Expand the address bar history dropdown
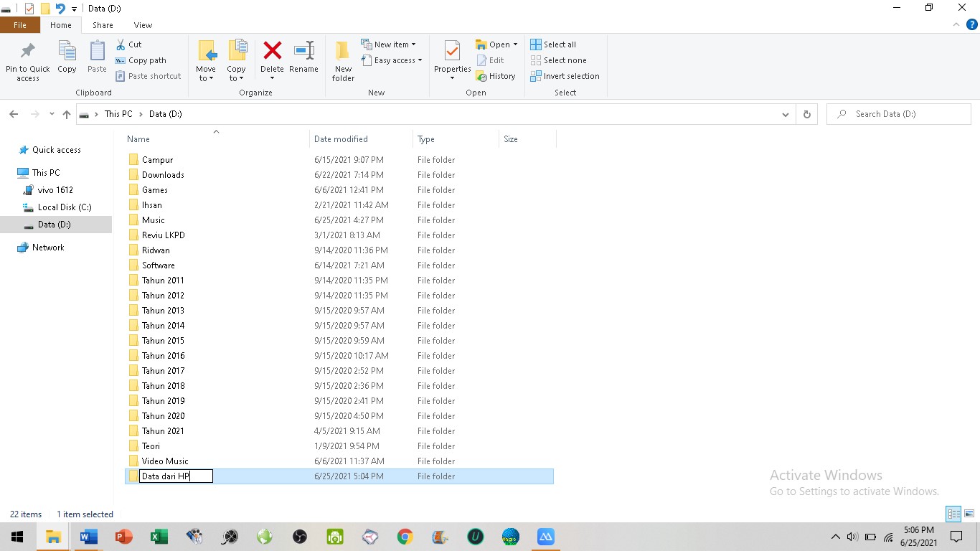This screenshot has height=551, width=980. [x=786, y=114]
